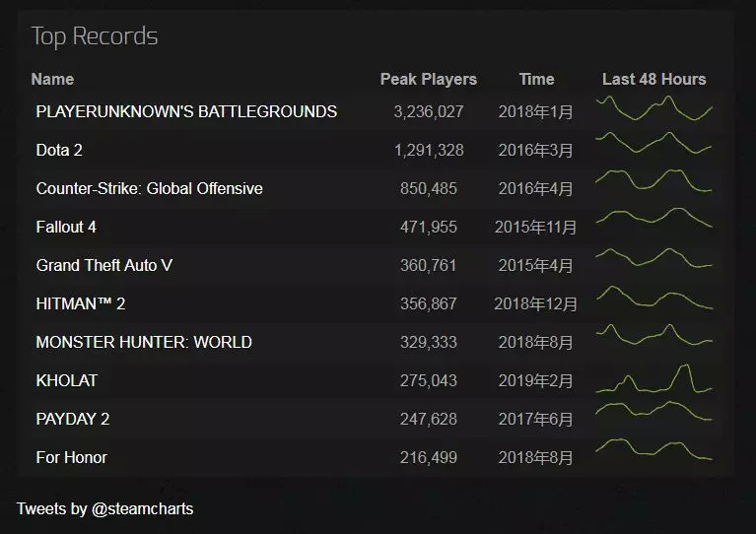Click the date 2018年12月
This screenshot has height=534, width=756.
[535, 303]
